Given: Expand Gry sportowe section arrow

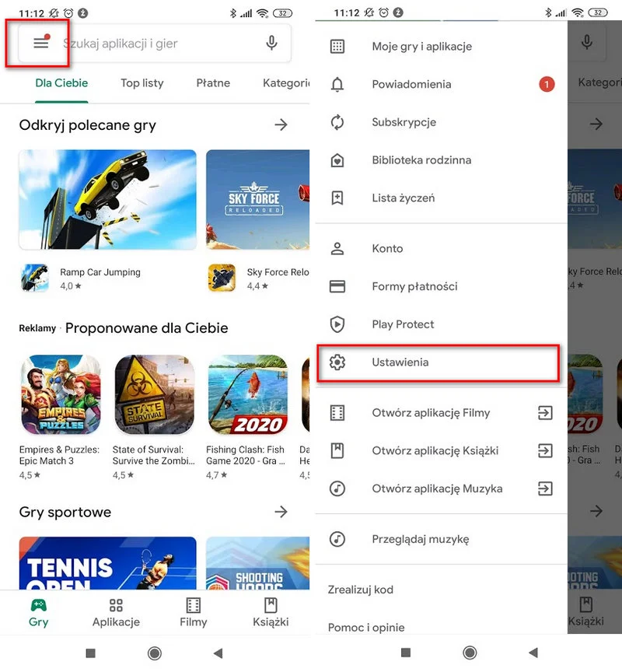Looking at the screenshot, I should click(281, 511).
